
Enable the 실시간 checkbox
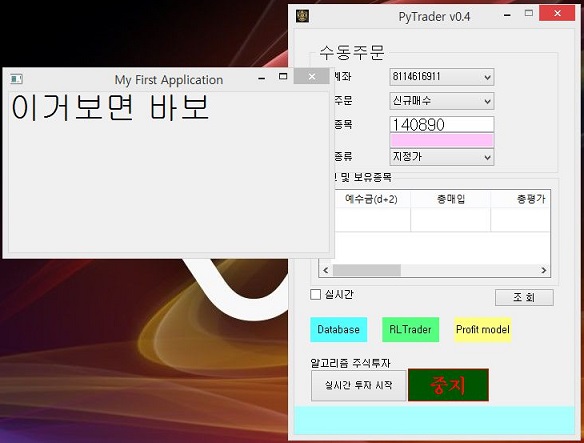[x=315, y=294]
